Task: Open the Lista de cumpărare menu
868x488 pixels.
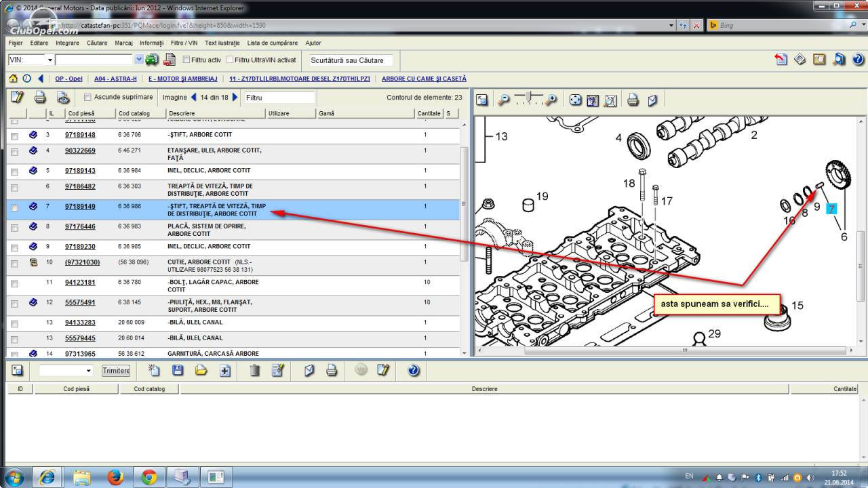Action: pos(272,43)
